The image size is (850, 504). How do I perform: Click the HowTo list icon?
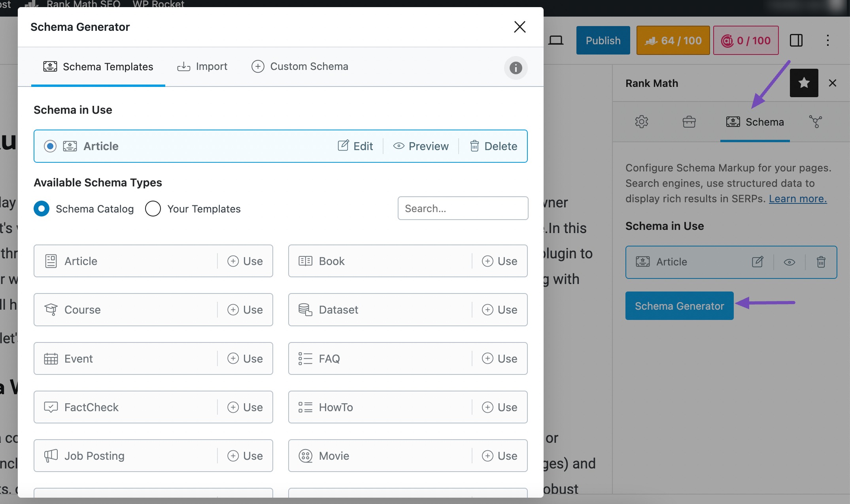click(x=305, y=407)
